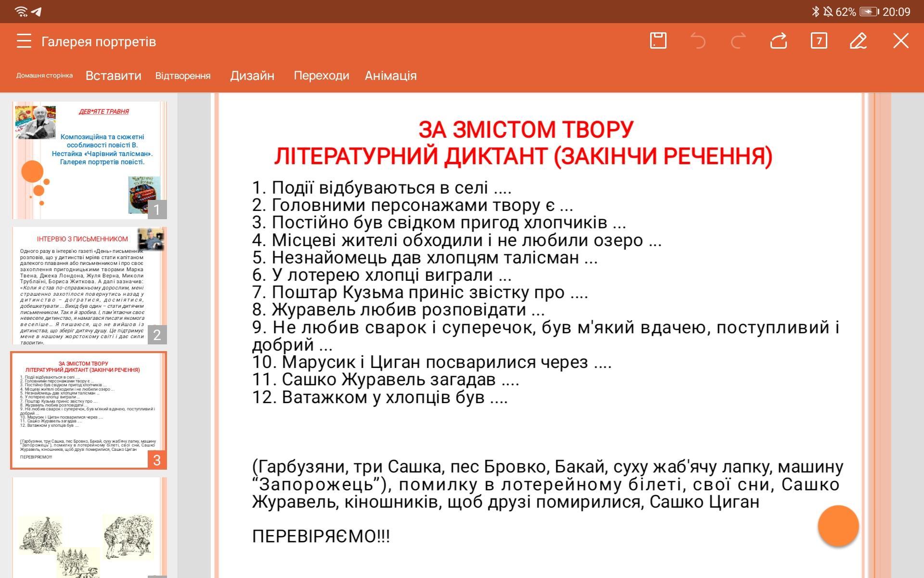Click the ПЕРЕВІРЯЄМО!!! text on slide
The image size is (924, 578).
[x=321, y=536]
